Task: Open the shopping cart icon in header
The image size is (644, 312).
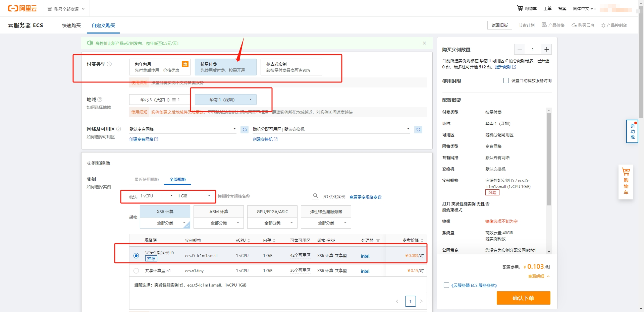Action: pos(520,8)
